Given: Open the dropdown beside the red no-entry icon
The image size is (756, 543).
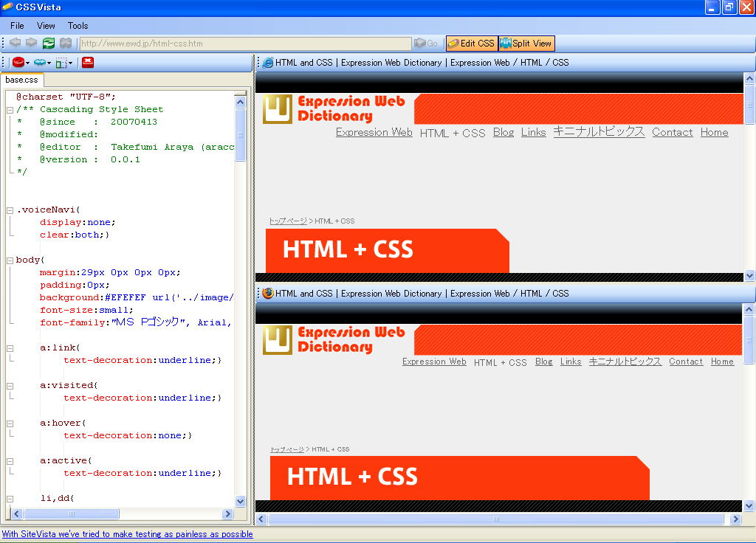Looking at the screenshot, I should coord(27,63).
